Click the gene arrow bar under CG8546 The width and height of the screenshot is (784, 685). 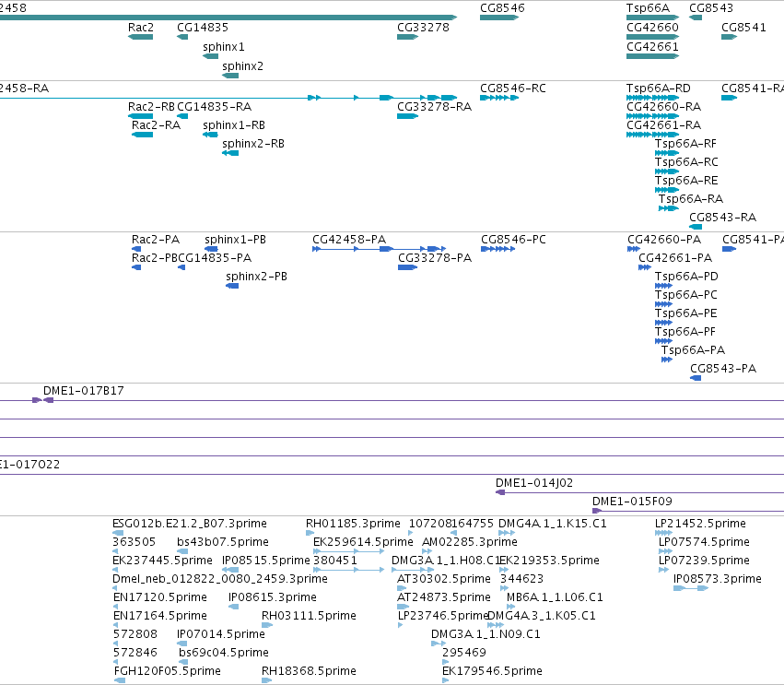499,18
